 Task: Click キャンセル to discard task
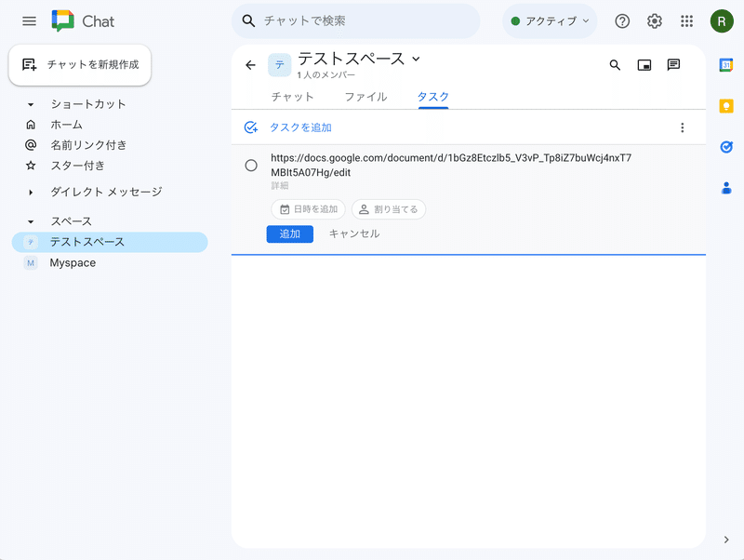coord(354,234)
